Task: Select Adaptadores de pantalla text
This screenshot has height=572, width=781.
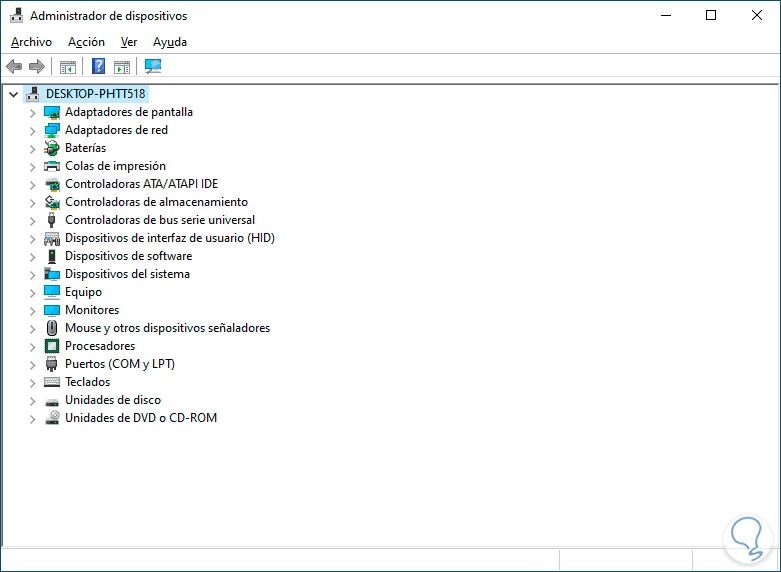Action: 129,112
